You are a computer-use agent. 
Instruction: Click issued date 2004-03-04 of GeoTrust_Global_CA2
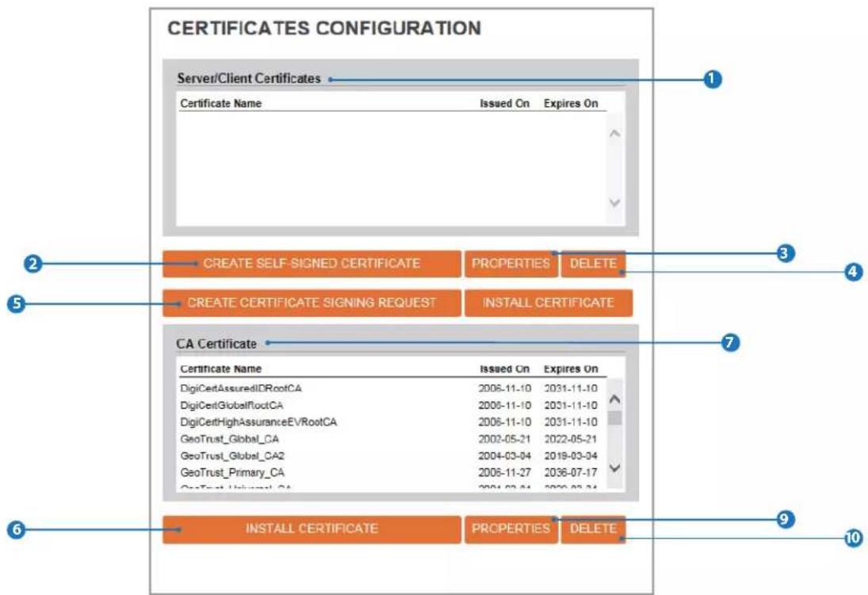click(504, 456)
